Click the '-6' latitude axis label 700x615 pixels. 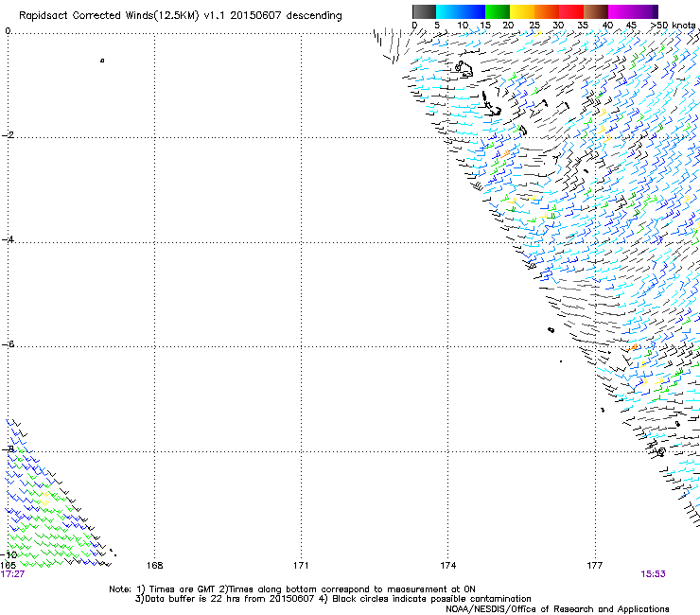pyautogui.click(x=8, y=343)
